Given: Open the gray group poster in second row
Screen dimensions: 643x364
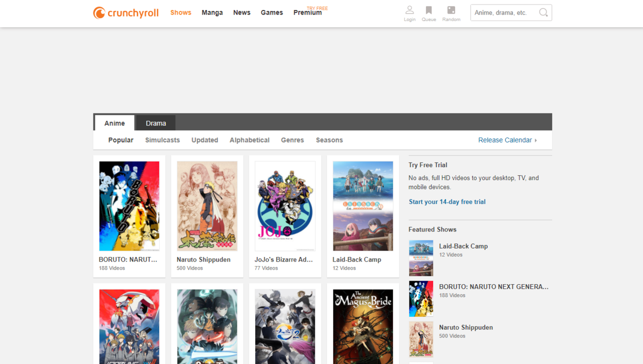Looking at the screenshot, I should point(285,326).
